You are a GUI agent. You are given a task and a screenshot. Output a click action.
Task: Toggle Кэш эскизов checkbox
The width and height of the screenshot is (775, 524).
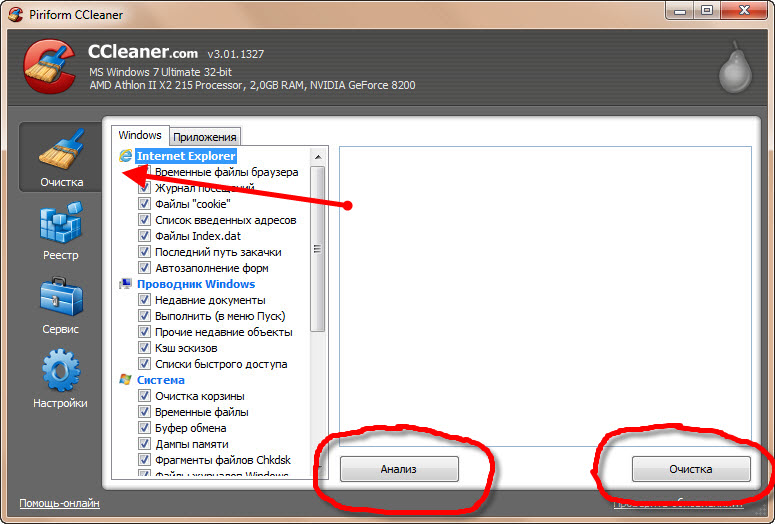coord(144,348)
